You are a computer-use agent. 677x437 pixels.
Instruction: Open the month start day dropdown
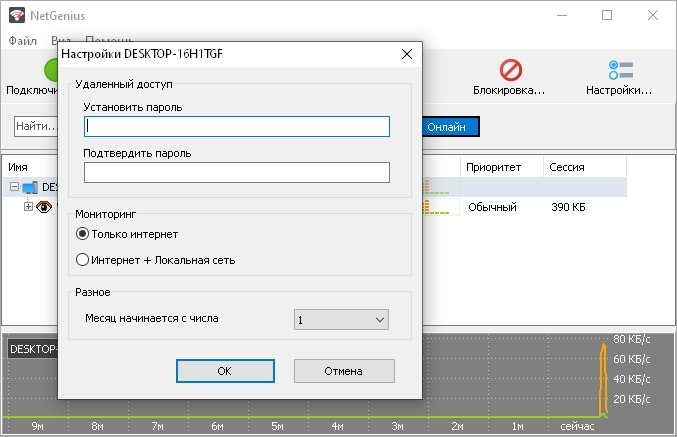pyautogui.click(x=341, y=320)
